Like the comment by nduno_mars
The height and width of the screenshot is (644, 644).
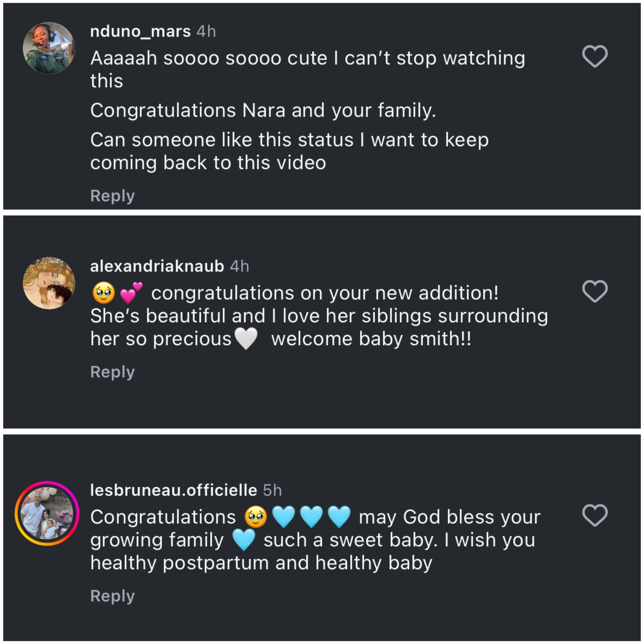pyautogui.click(x=595, y=56)
